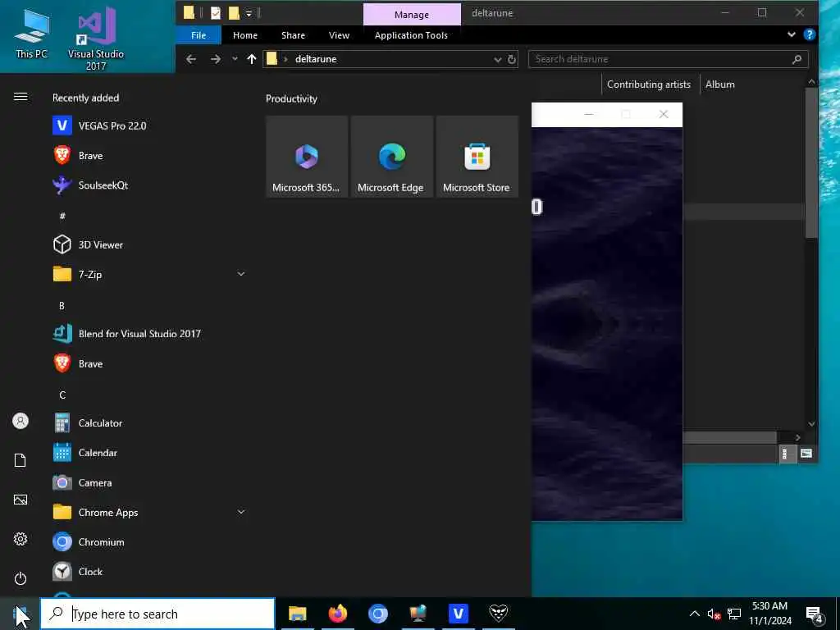Screen dimensions: 840x630
Task: Open the notification center
Action: pos(815,615)
